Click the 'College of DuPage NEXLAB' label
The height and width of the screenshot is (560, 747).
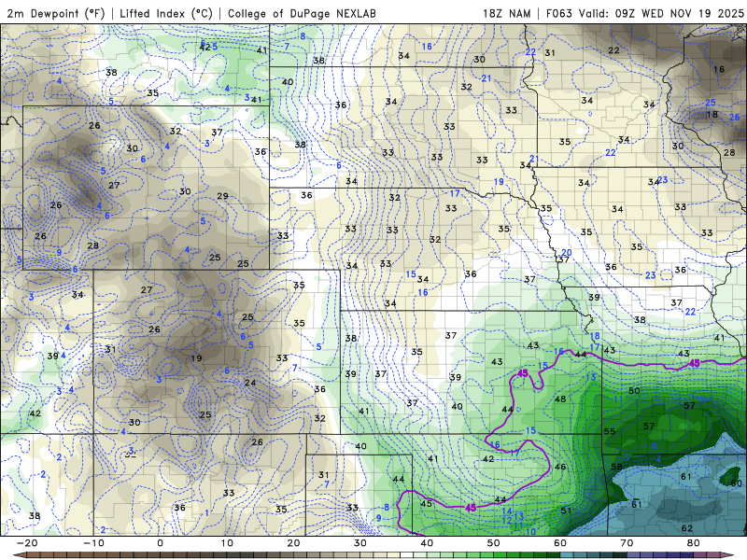point(302,13)
